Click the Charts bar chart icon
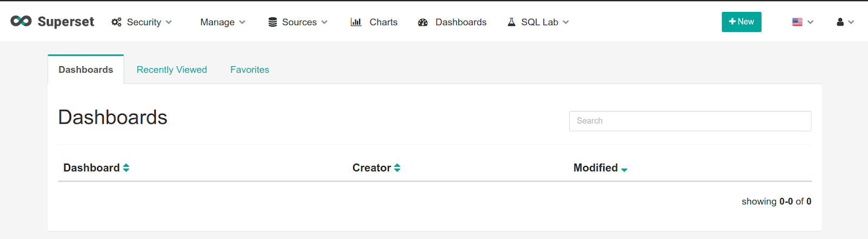 coord(356,22)
